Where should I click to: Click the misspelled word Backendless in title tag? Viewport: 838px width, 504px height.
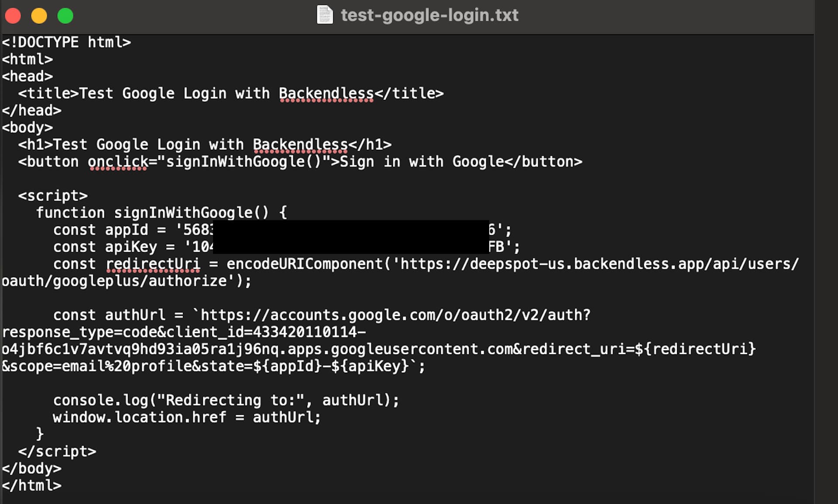326,93
